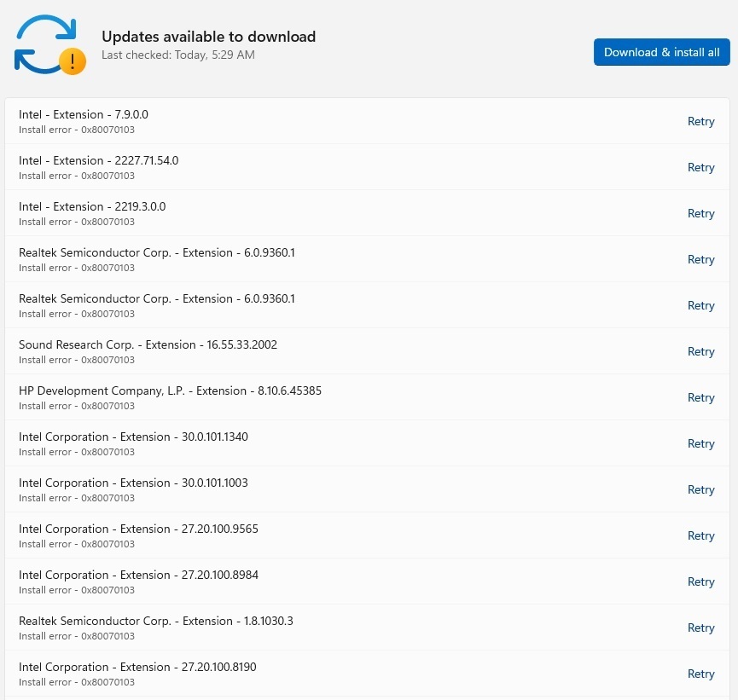
Task: Select 'Realtek Semiconductor Corp. - Extension - 1.8.1030.3' title
Action: [x=156, y=622]
